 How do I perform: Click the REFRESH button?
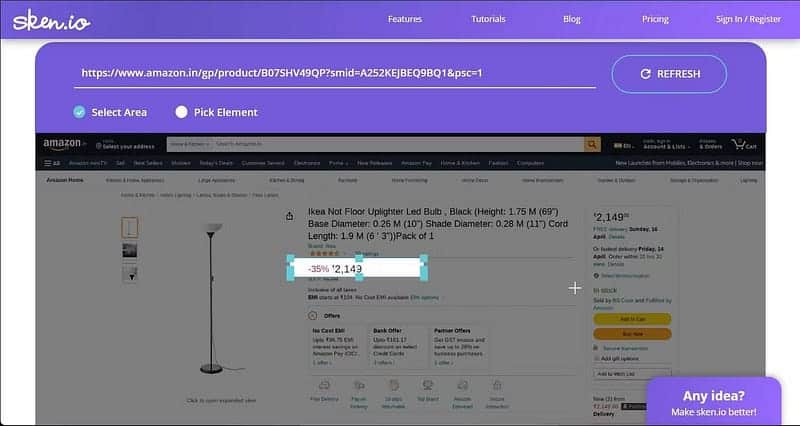click(669, 74)
